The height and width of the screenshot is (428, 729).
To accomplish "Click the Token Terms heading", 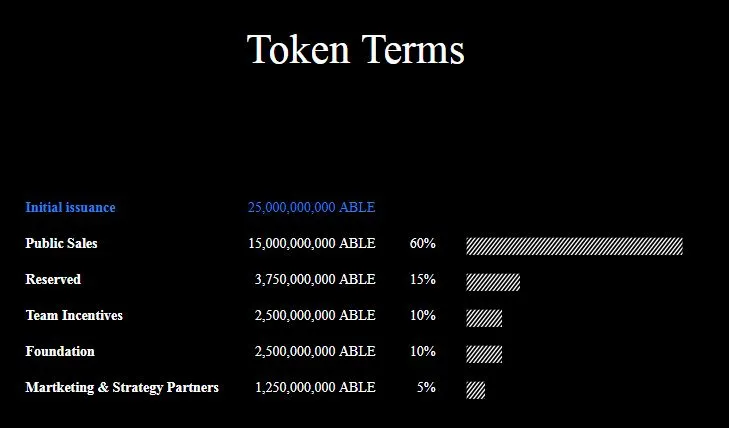I will 355,49.
